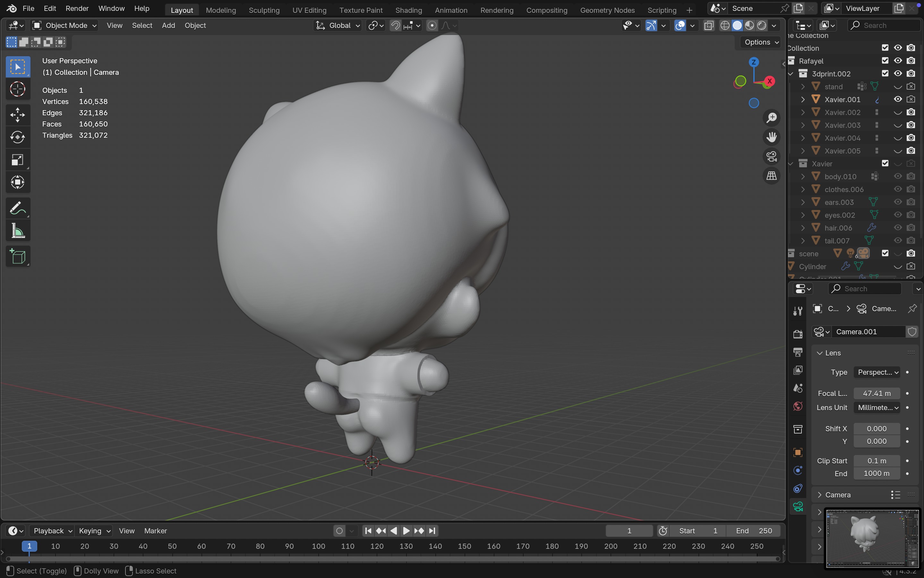Toggle X-ray display mode
This screenshot has width=924, height=578.
[709, 26]
